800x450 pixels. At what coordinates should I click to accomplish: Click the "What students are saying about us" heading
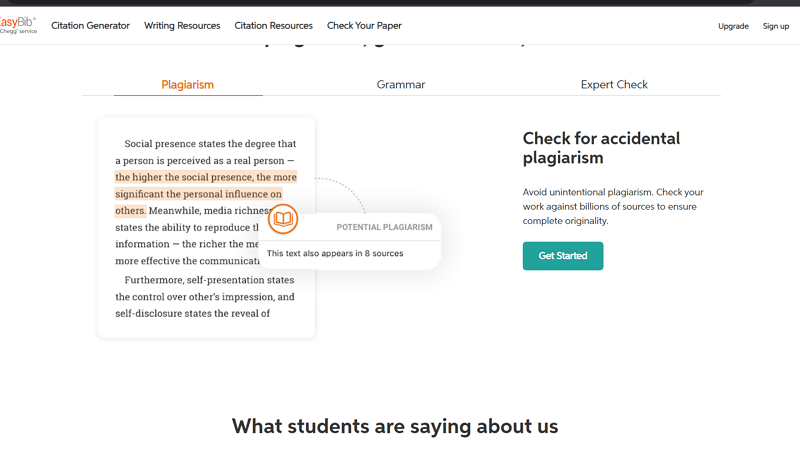[395, 426]
